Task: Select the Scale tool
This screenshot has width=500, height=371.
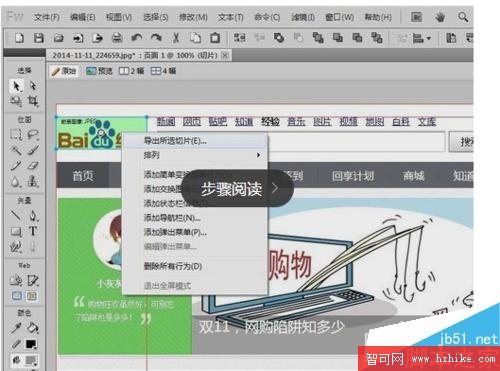Action: tap(16, 101)
